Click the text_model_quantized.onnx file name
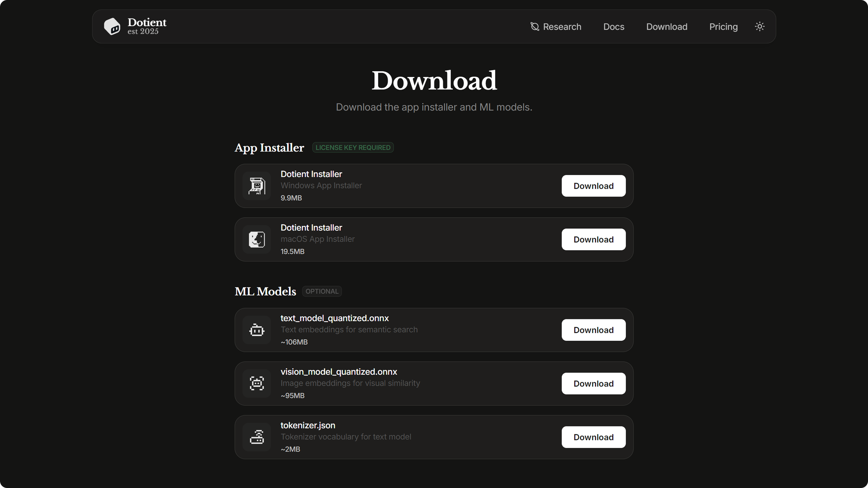 [335, 318]
